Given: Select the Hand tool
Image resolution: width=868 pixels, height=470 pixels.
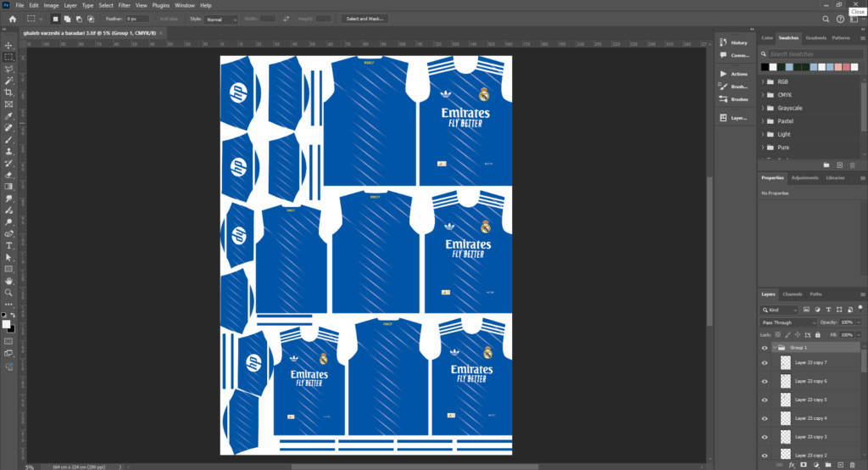Looking at the screenshot, I should coord(8,281).
